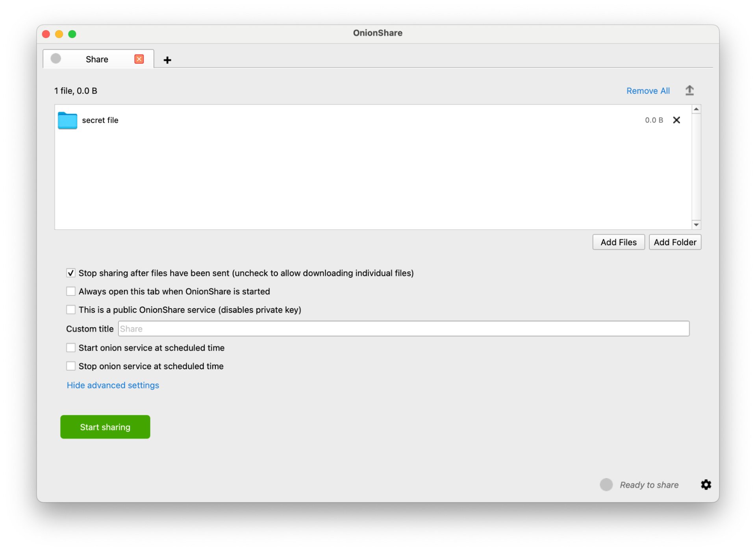The width and height of the screenshot is (756, 551).
Task: Maximize OnionShare window with green button
Action: click(72, 34)
